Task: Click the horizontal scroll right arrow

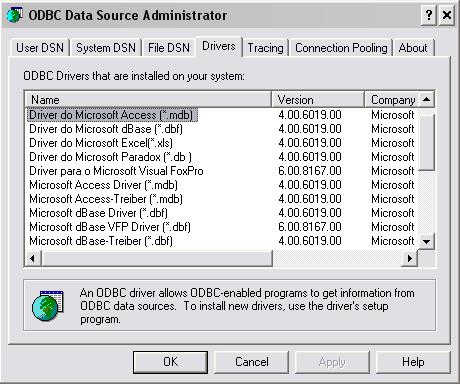Action: [409, 258]
